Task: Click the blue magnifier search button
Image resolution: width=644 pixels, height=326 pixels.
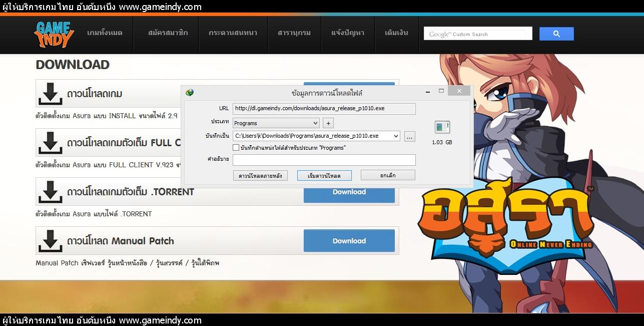Action: tap(556, 34)
